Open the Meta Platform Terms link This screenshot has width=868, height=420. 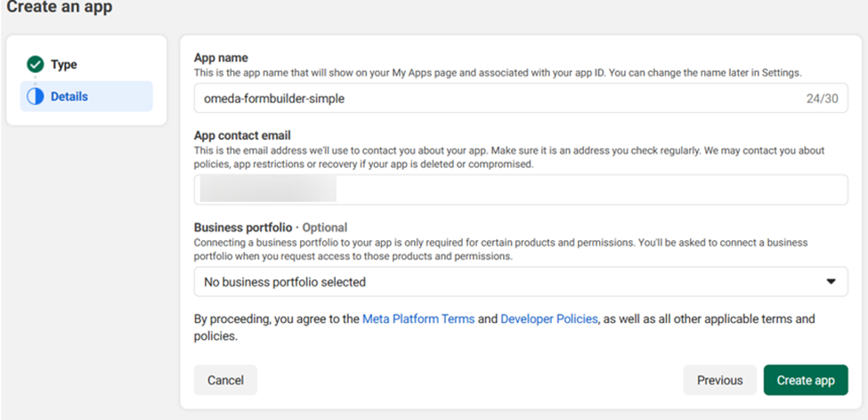coord(418,319)
